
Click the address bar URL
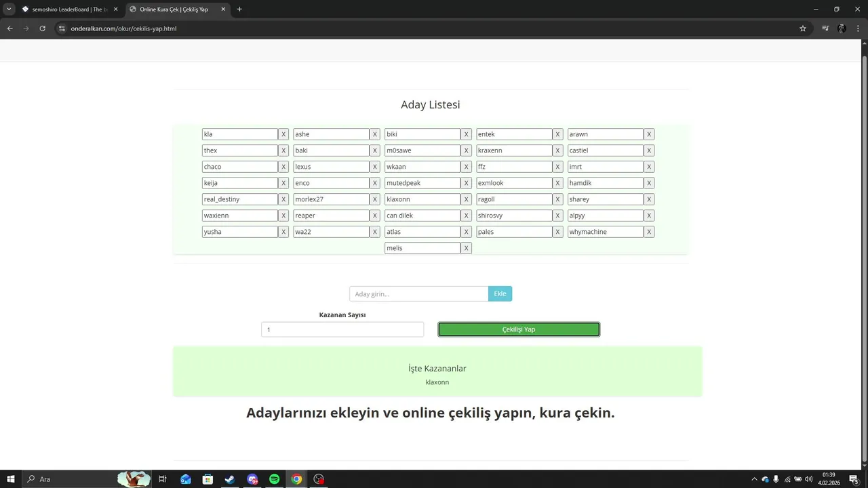(123, 28)
